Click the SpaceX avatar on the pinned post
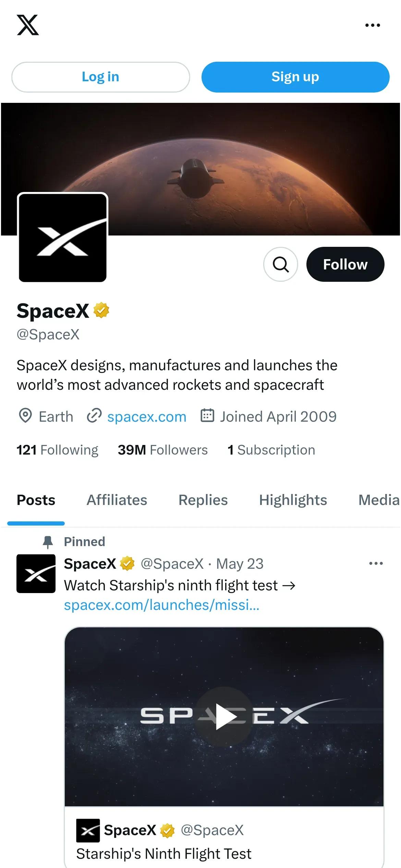The height and width of the screenshot is (868, 401). pyautogui.click(x=36, y=574)
